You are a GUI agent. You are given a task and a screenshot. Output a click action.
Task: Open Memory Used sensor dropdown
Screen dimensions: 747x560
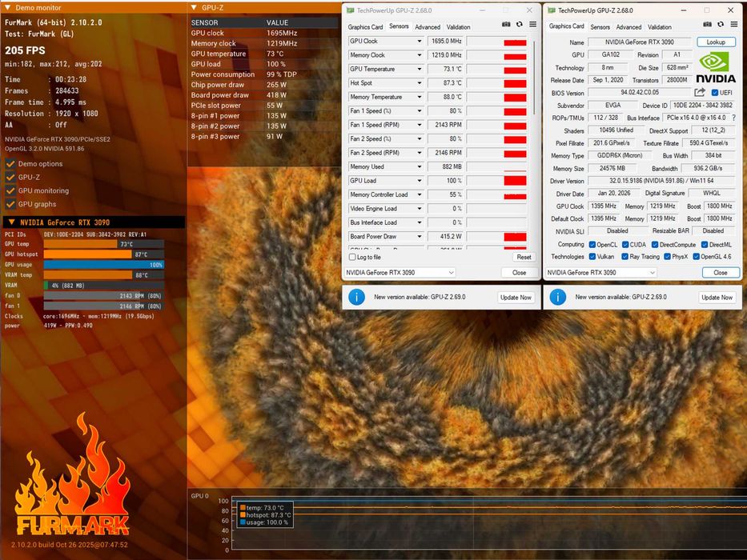tap(420, 167)
